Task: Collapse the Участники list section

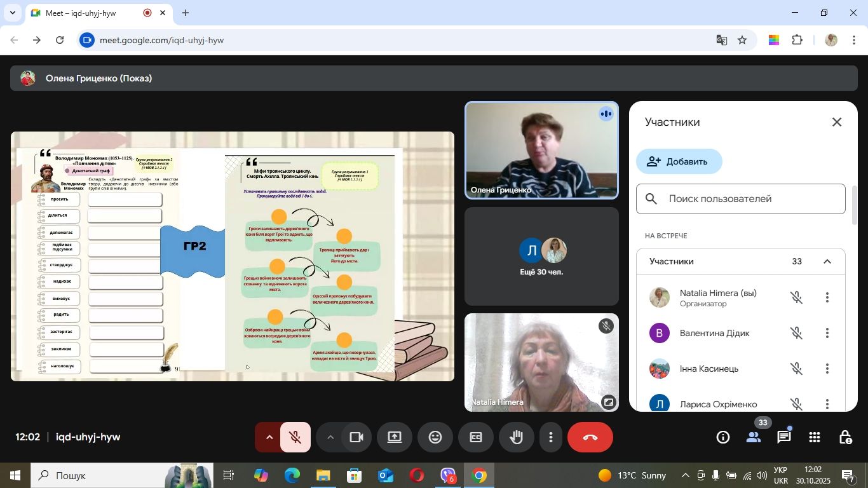Action: [x=827, y=262]
